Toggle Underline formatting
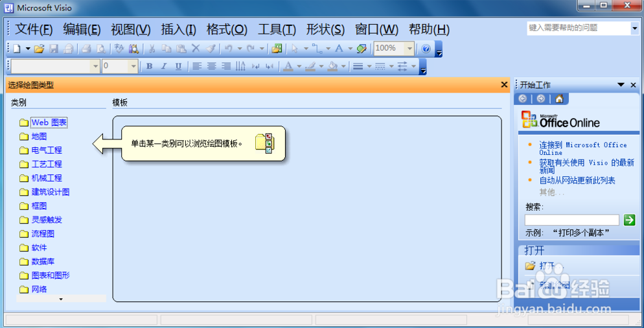644x328 pixels. (x=178, y=66)
